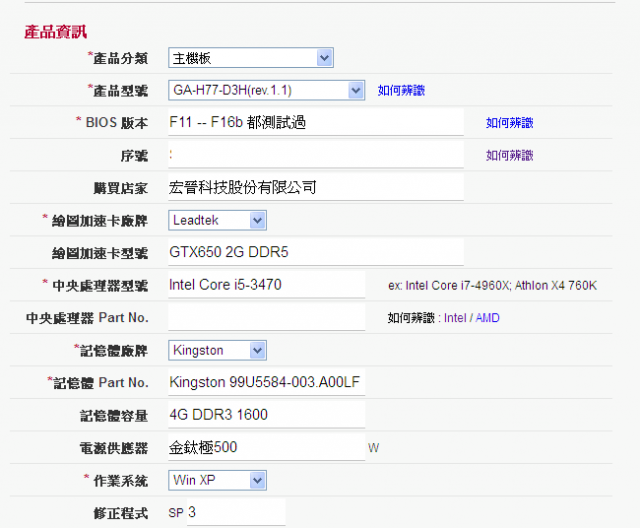Click the 修正程式 SP input field
Viewport: 640px width, 528px height.
(236, 512)
